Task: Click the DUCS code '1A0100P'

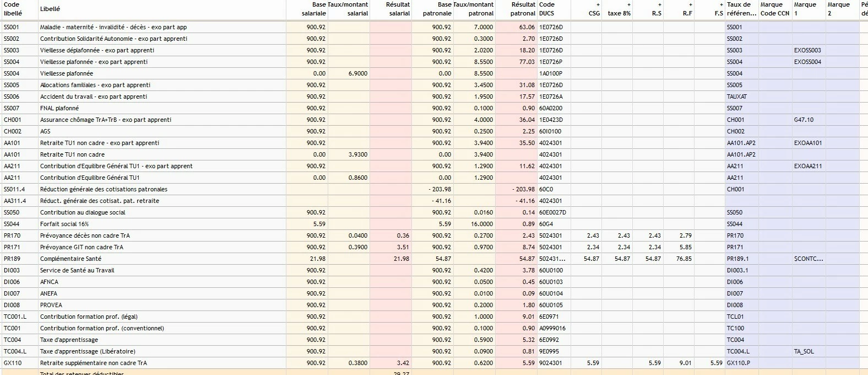Action: (x=554, y=73)
